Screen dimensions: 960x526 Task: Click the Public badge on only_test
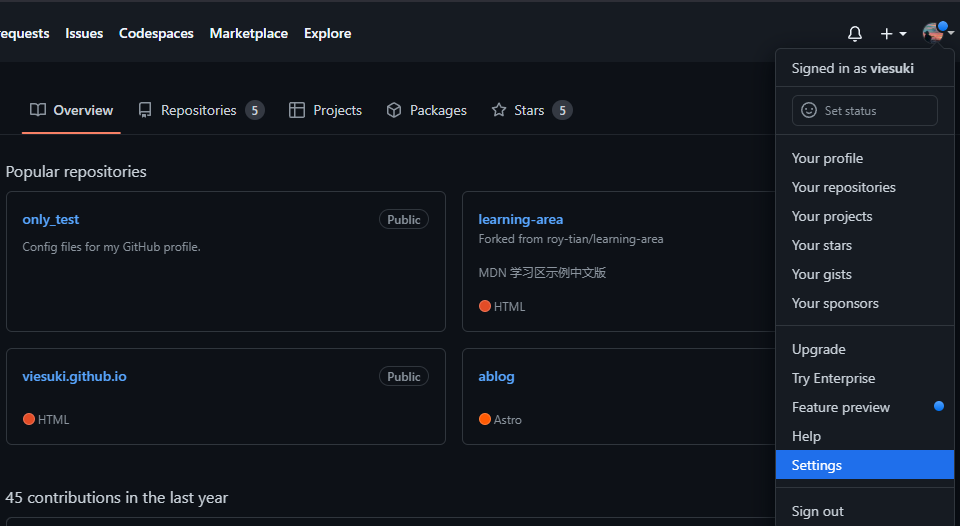(403, 219)
